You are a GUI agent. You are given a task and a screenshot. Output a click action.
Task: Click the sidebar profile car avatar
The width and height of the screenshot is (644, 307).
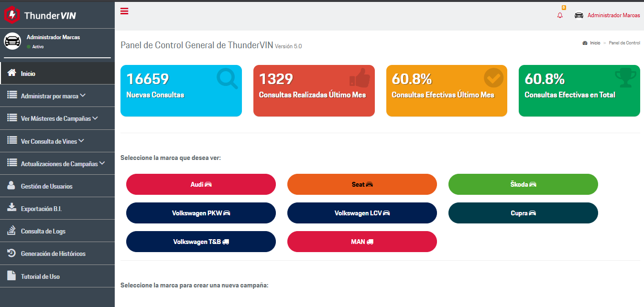coord(12,42)
